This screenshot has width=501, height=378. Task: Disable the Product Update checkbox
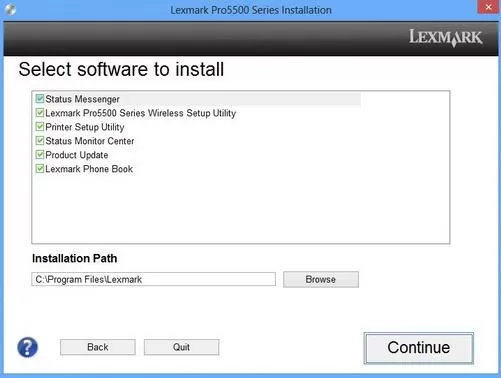[40, 155]
